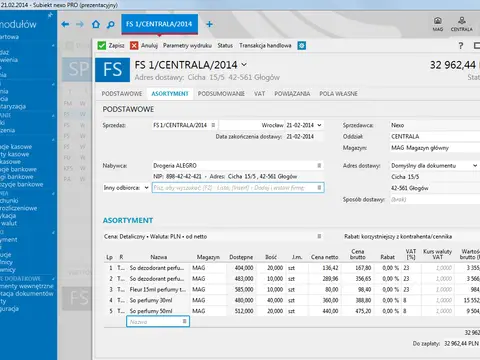Select the POWIĄZANIA tab
The image size is (480, 360).
pyautogui.click(x=292, y=94)
